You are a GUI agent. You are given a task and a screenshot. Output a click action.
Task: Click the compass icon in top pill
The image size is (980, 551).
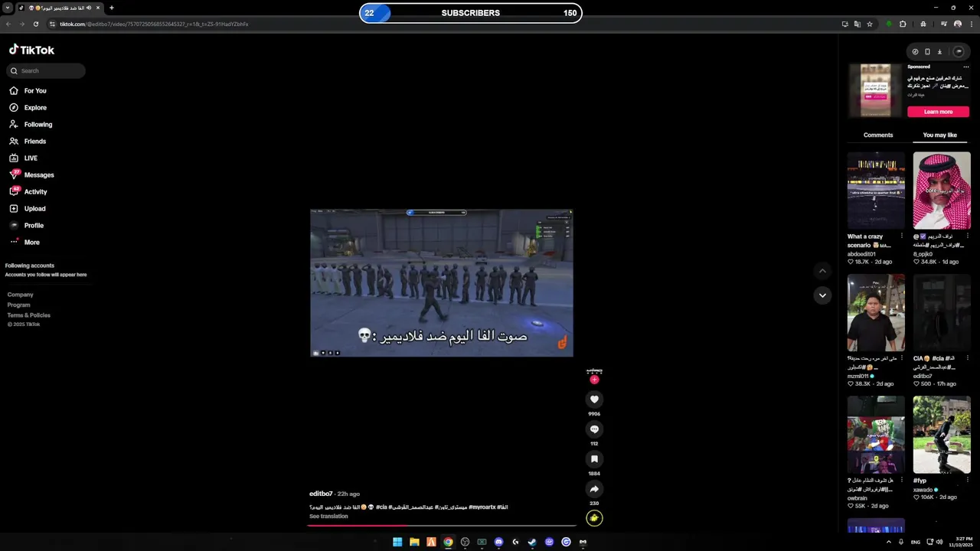point(915,52)
